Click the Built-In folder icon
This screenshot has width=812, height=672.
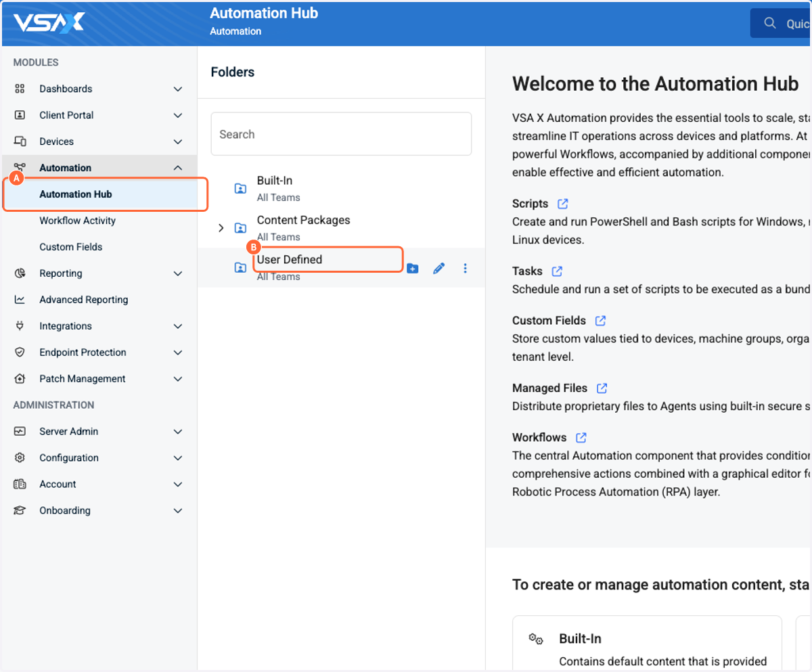(x=240, y=189)
